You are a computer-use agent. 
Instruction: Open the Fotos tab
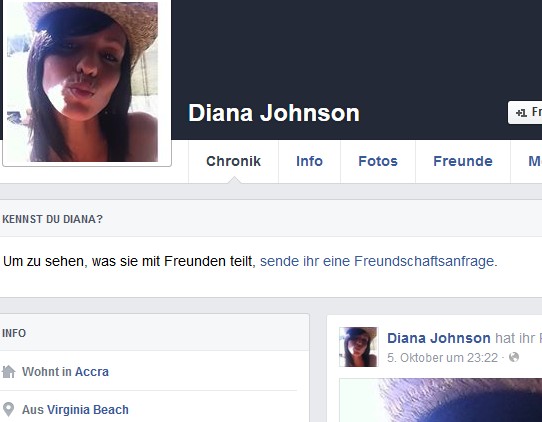(378, 161)
